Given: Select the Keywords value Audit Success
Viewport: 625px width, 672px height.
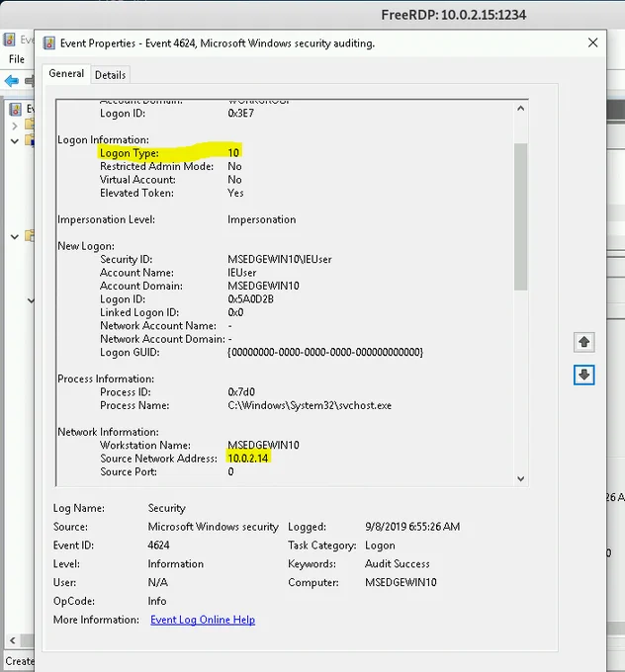Looking at the screenshot, I should coord(397,564).
